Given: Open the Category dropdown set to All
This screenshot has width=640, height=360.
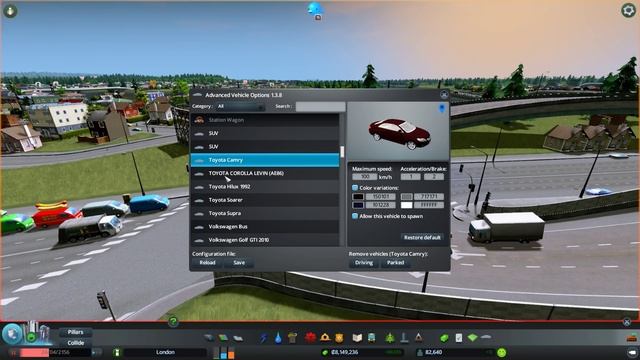Looking at the screenshot, I should click(x=240, y=107).
